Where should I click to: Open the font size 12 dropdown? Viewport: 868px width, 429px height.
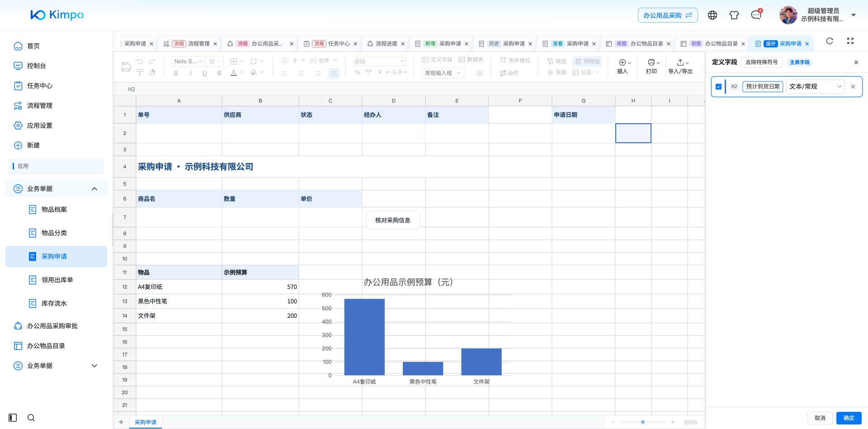(215, 61)
